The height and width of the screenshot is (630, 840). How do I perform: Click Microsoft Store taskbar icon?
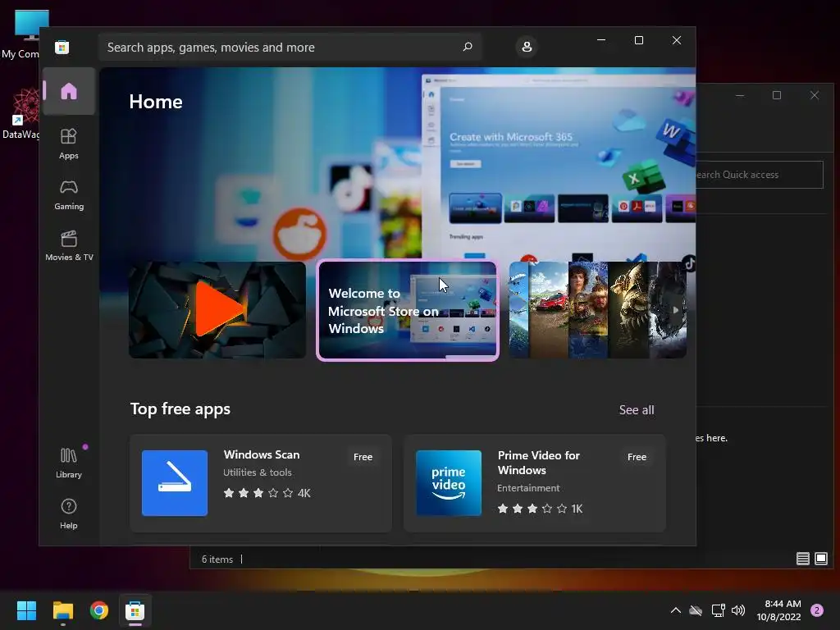click(135, 610)
